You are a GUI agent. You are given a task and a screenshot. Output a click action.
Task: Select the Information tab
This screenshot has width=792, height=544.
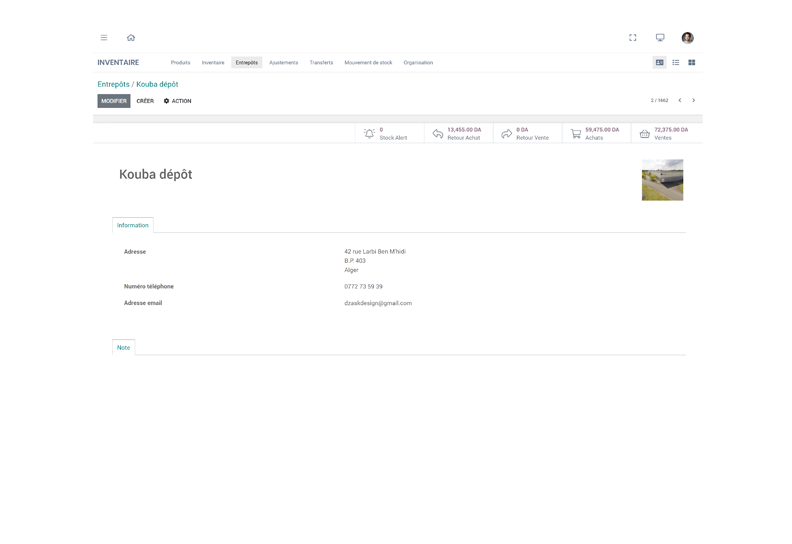click(133, 225)
